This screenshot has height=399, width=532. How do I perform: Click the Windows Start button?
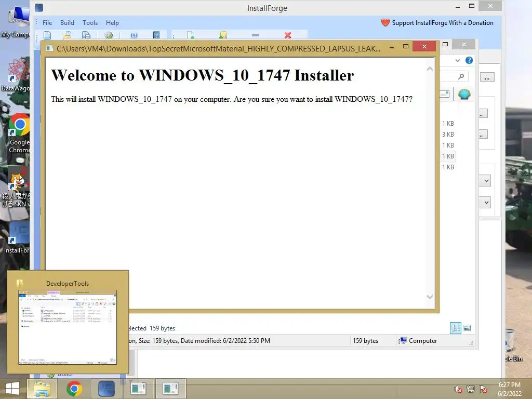[12, 389]
